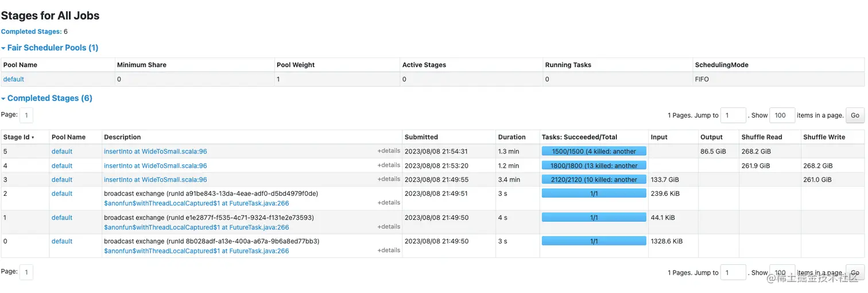Image resolution: width=868 pixels, height=293 pixels.
Task: Open default pool link for stage 4
Action: point(62,166)
